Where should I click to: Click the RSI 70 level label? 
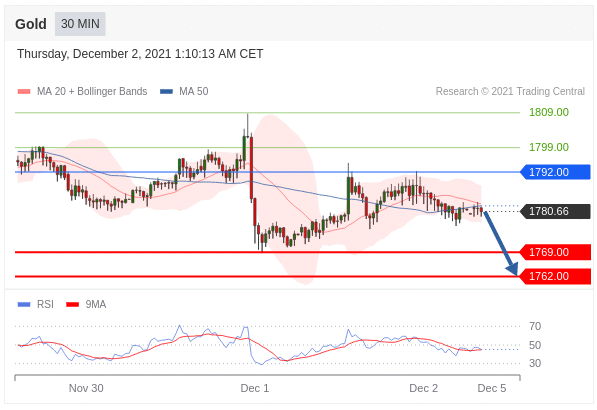click(x=535, y=326)
